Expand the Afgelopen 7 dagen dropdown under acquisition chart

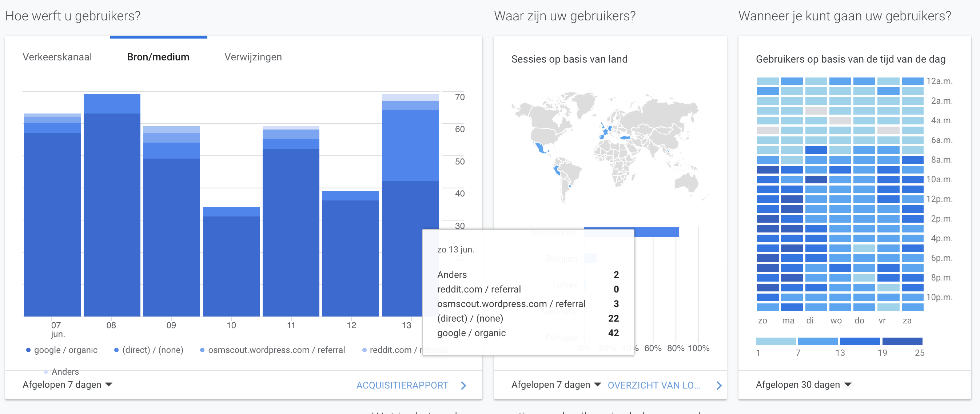click(x=67, y=385)
